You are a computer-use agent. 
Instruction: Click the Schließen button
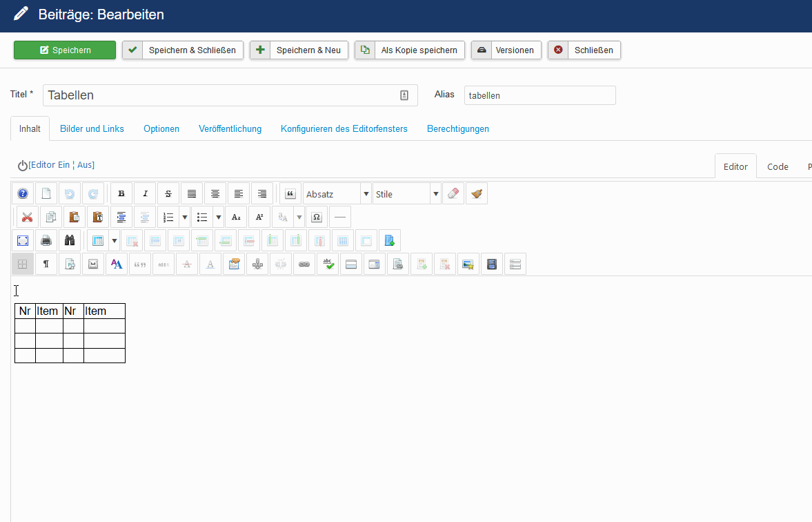tap(584, 50)
